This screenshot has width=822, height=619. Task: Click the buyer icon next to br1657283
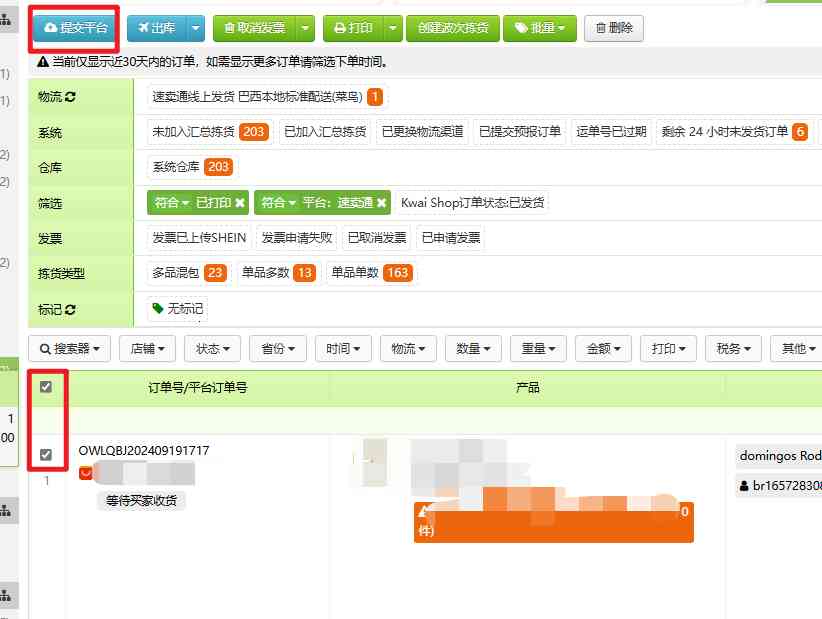[743, 486]
